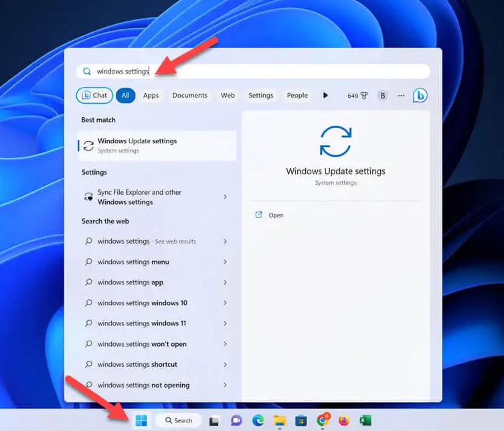Viewport: 504px width, 431px height.
Task: Open Windows Update settings best match
Action: click(x=157, y=146)
